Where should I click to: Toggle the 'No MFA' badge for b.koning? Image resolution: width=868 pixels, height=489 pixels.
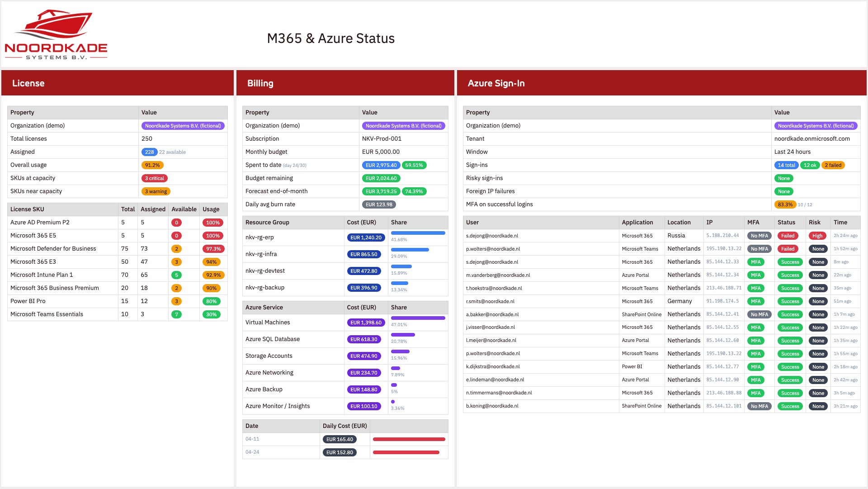coord(759,406)
